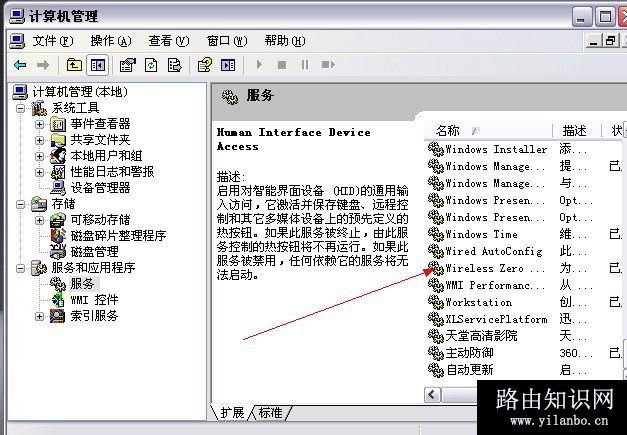Click the MMC icon left of 文件 menu
Image resolution: width=627 pixels, height=435 pixels.
18,41
